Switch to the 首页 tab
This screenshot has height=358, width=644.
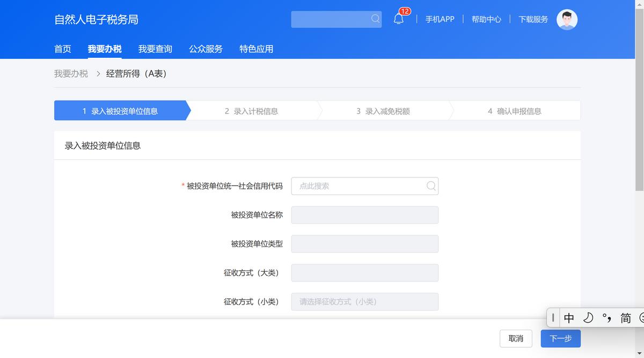click(x=62, y=49)
